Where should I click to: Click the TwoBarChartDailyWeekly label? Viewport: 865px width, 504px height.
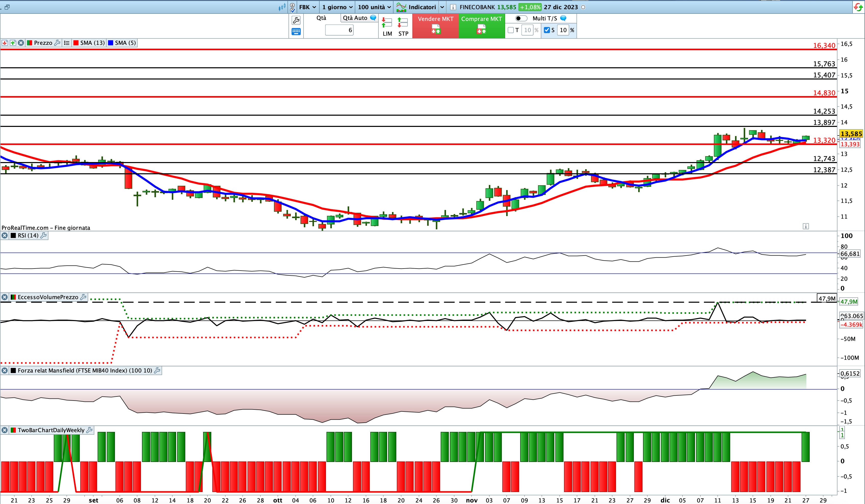click(x=51, y=430)
